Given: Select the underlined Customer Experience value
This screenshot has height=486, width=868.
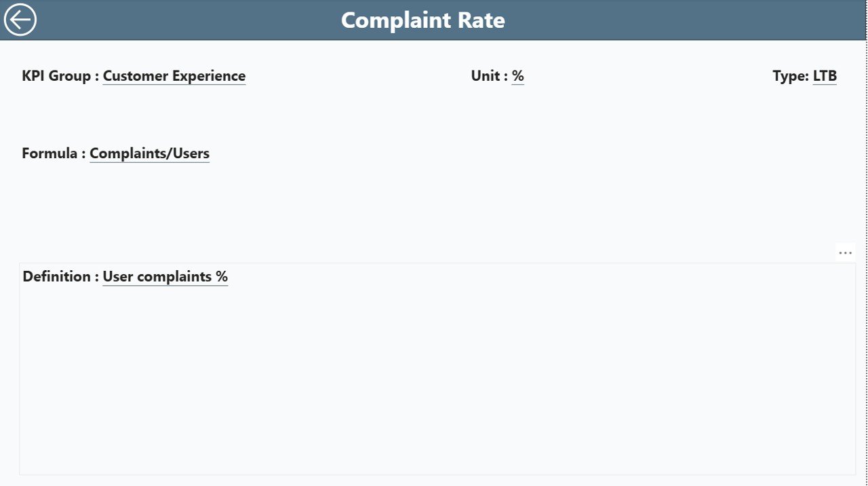Looking at the screenshot, I should 174,75.
